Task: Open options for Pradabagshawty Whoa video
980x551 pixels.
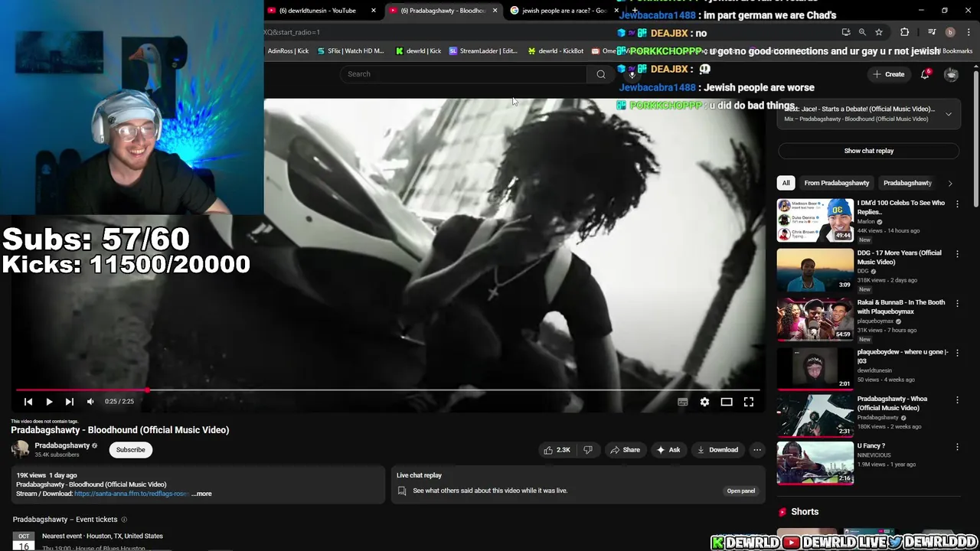Action: [x=957, y=400]
